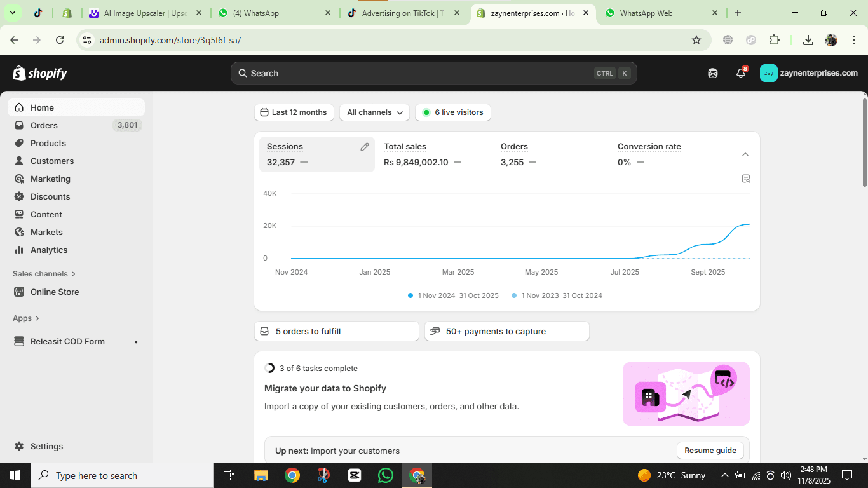Go to Discounts in the sidebar
Viewport: 868px width, 488px height.
pos(50,196)
